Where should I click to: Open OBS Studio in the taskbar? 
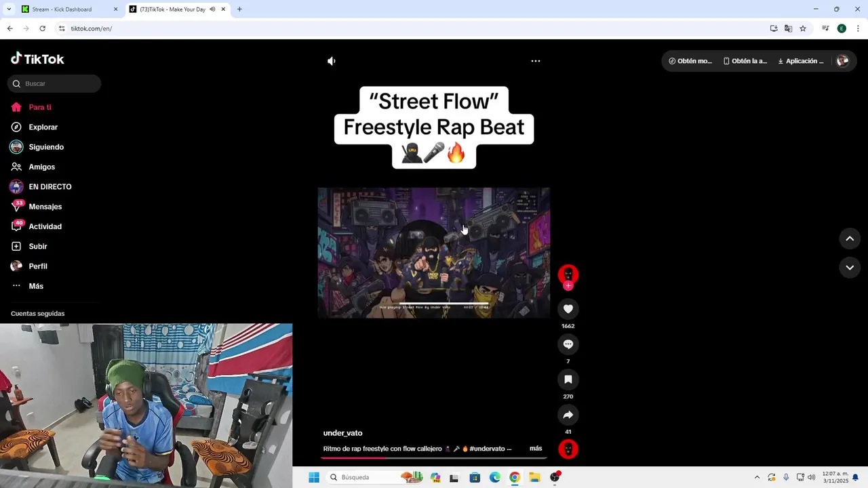(555, 477)
